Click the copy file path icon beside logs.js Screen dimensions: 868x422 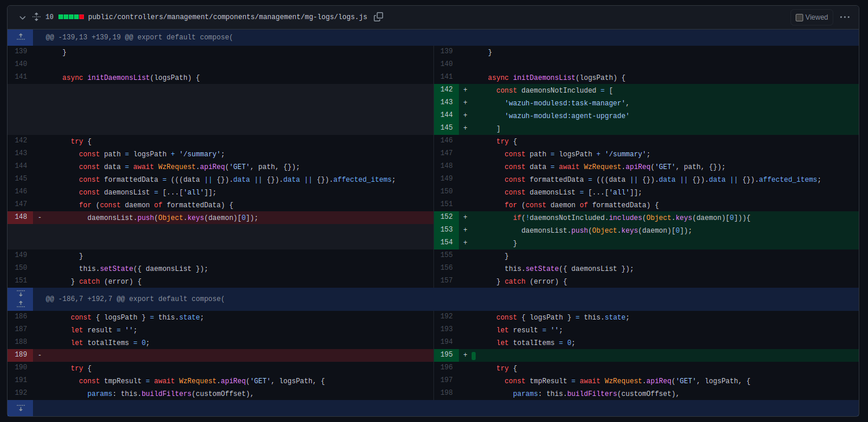pos(378,16)
